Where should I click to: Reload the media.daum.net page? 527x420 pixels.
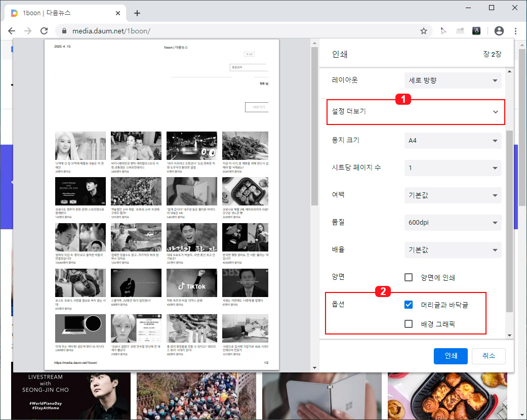pos(44,30)
